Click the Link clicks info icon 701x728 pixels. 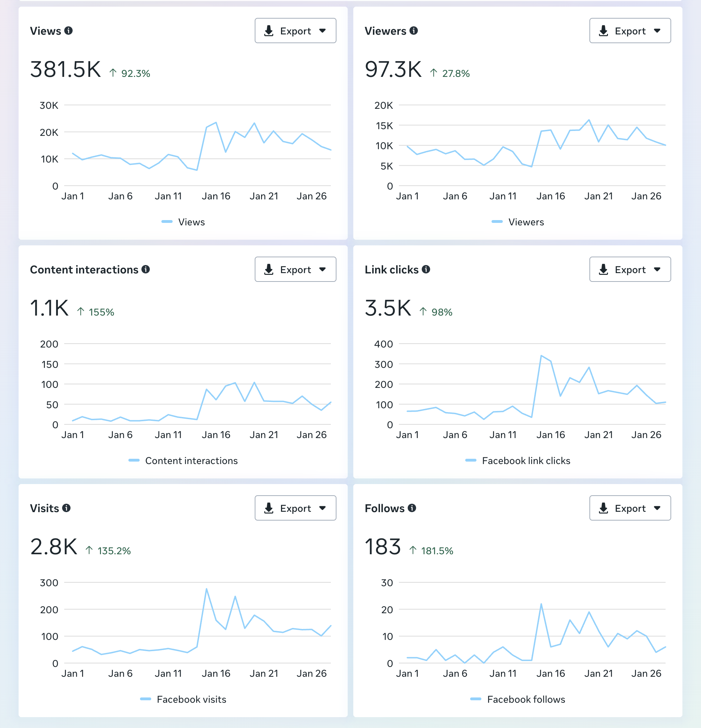pos(426,269)
